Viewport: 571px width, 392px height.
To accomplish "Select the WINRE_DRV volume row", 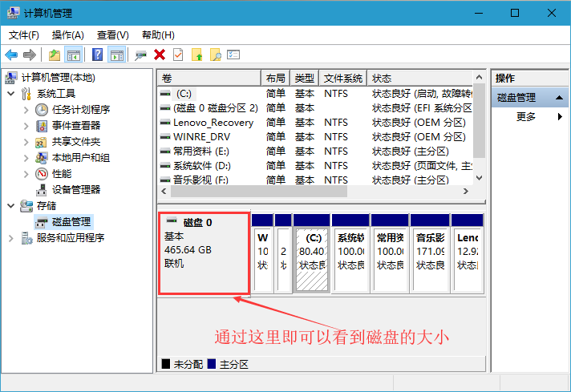I will coord(315,137).
